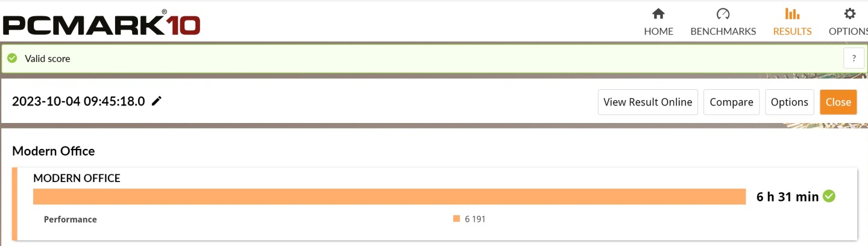Switch to the BENCHMARKS tab label
The height and width of the screenshot is (246, 868).
[x=723, y=31]
